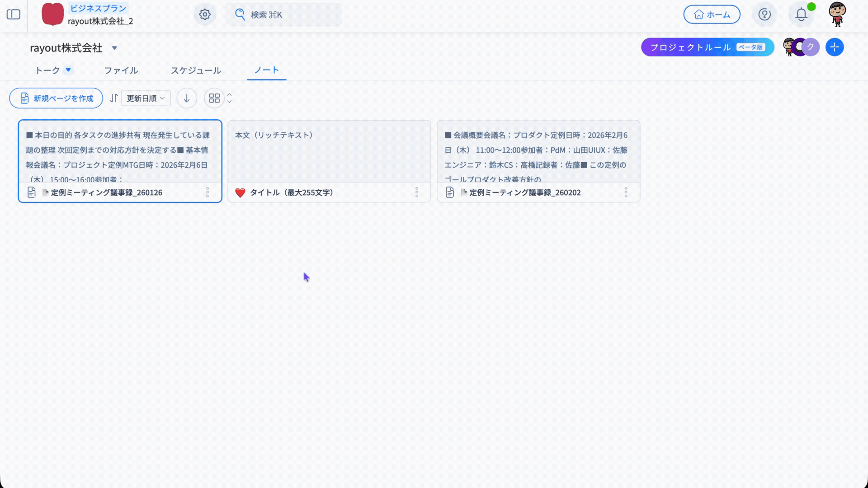Expand the rayout株式会社 project dropdown arrow
This screenshot has height=488, width=868.
pos(114,48)
